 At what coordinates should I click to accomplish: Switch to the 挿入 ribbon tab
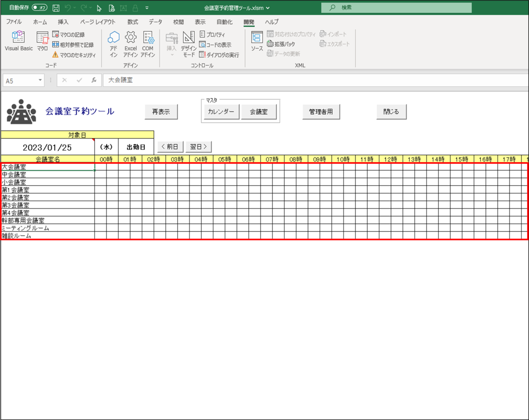63,22
